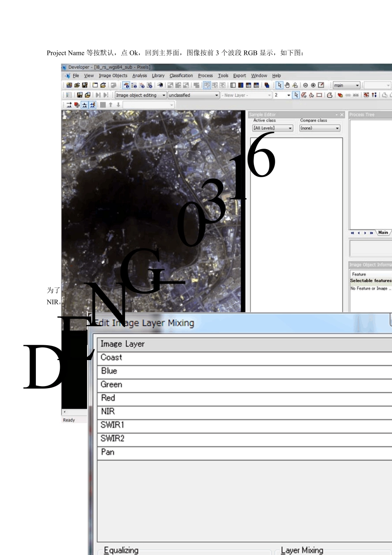Open the 'main' zoom dropdown

[347, 85]
